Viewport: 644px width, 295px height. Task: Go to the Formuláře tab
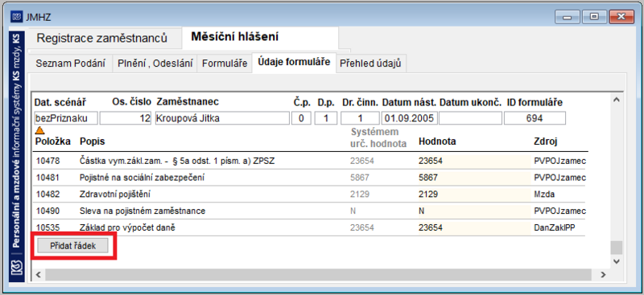click(225, 64)
